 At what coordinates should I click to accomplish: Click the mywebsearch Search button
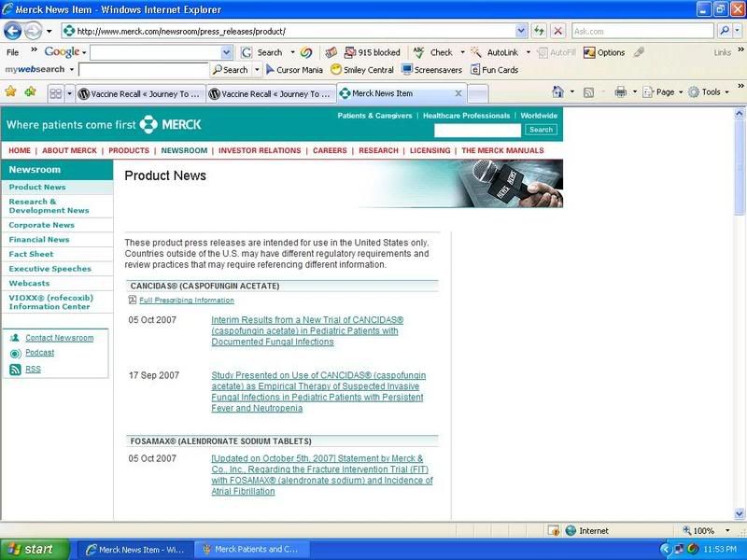pos(231,69)
